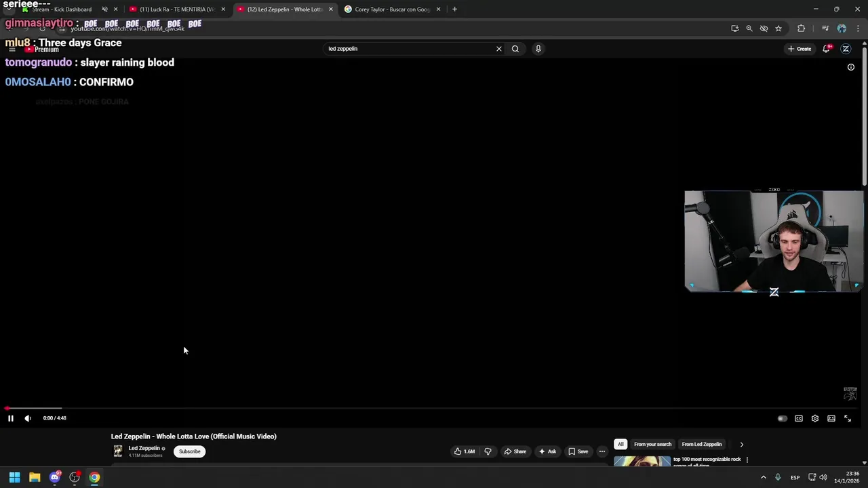Click page vertical scrollbar

pyautogui.click(x=865, y=115)
